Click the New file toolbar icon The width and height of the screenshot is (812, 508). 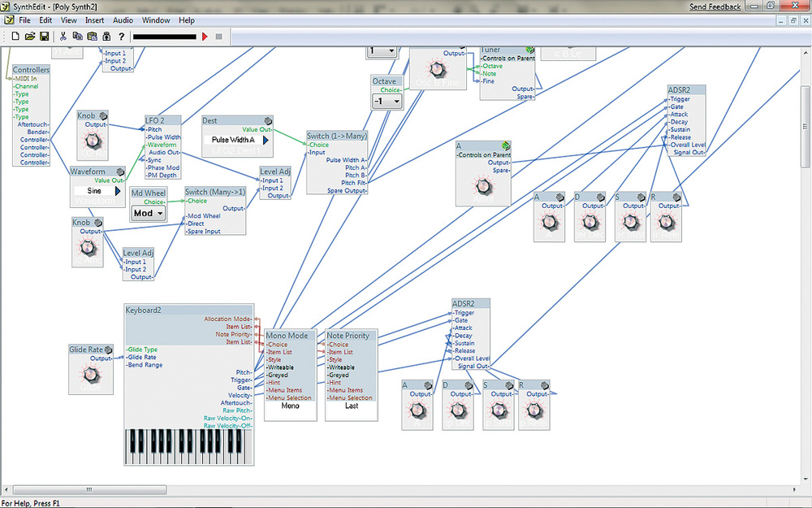click(x=15, y=37)
